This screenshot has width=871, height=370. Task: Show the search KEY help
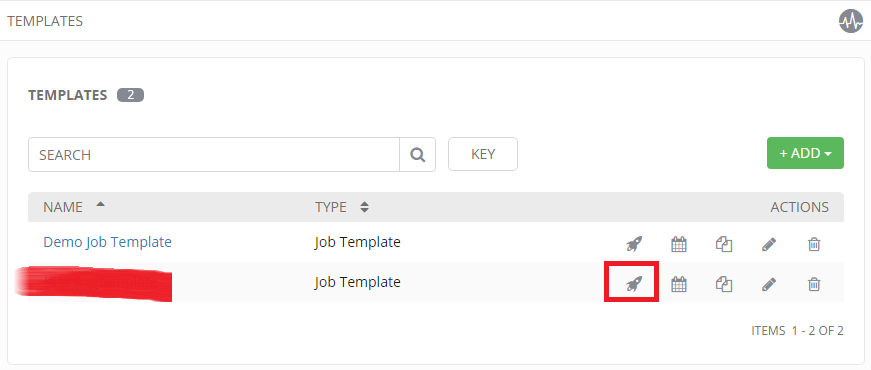483,154
